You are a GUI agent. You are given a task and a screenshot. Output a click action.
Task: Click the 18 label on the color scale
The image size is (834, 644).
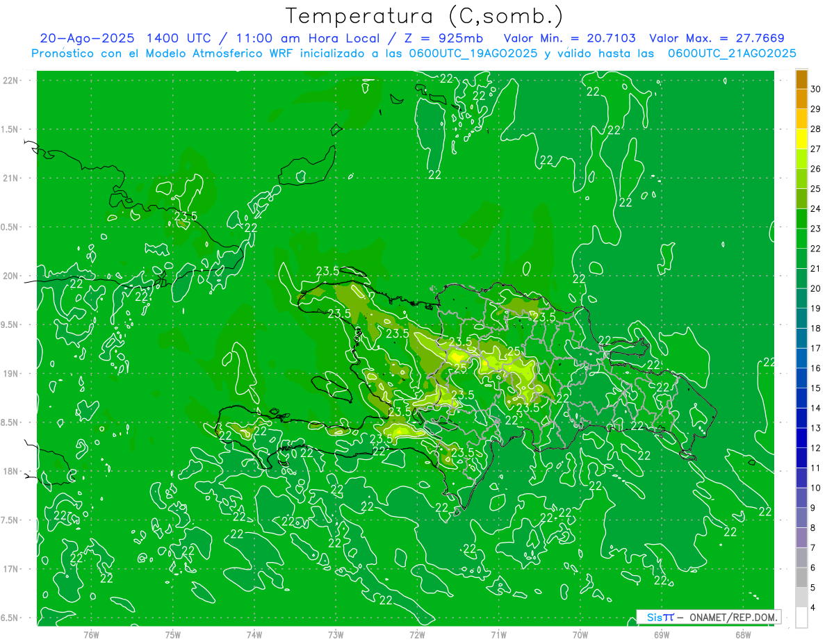[x=816, y=329]
